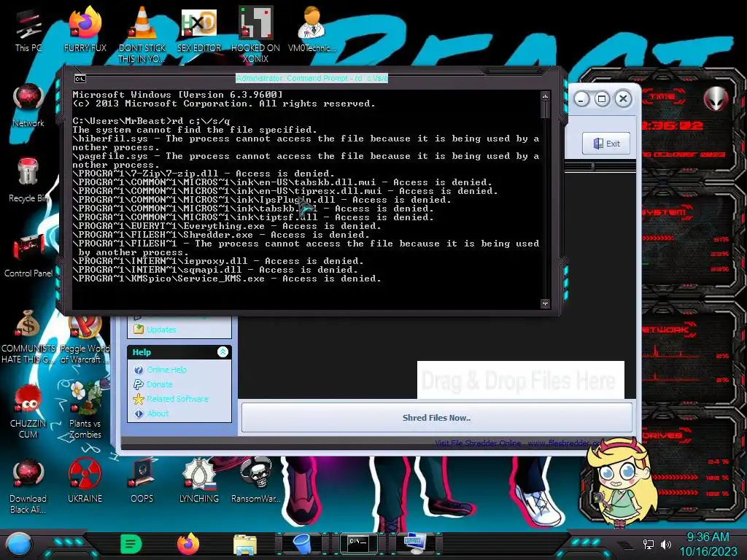The height and width of the screenshot is (560, 747).
Task: Click the taskbar clock showing 9:36 AM
Action: click(708, 544)
